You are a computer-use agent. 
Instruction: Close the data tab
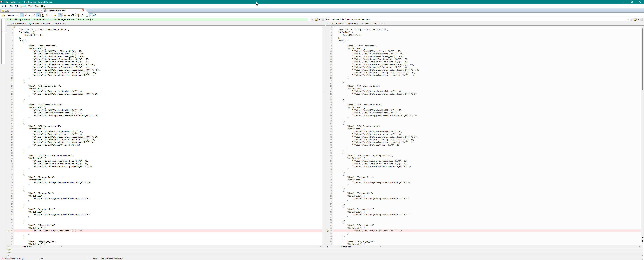(40, 11)
